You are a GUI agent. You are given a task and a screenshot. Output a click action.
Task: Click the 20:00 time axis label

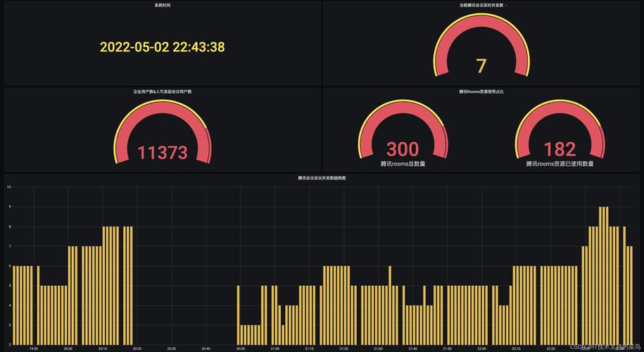click(68, 348)
